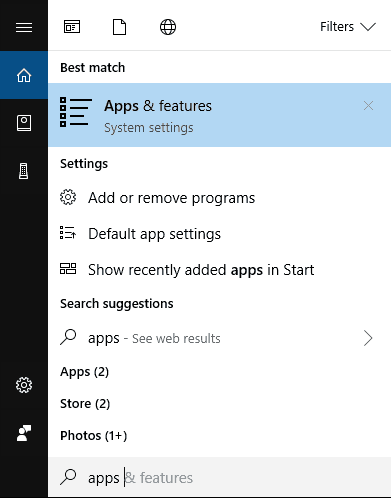391x498 pixels.
Task: Open Add or remove programs
Action: [219, 198]
